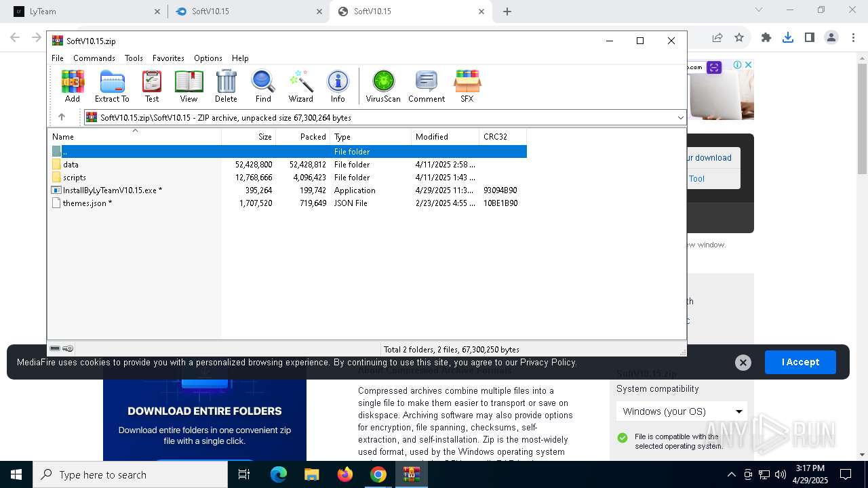Image resolution: width=868 pixels, height=488 pixels.
Task: Click the key icon in WinRAR status bar
Action: (68, 348)
